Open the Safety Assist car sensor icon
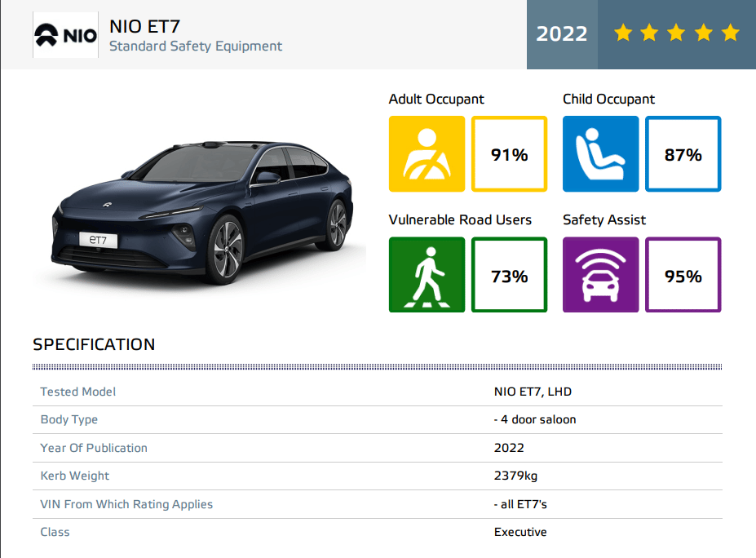This screenshot has width=756, height=558. coord(600,275)
